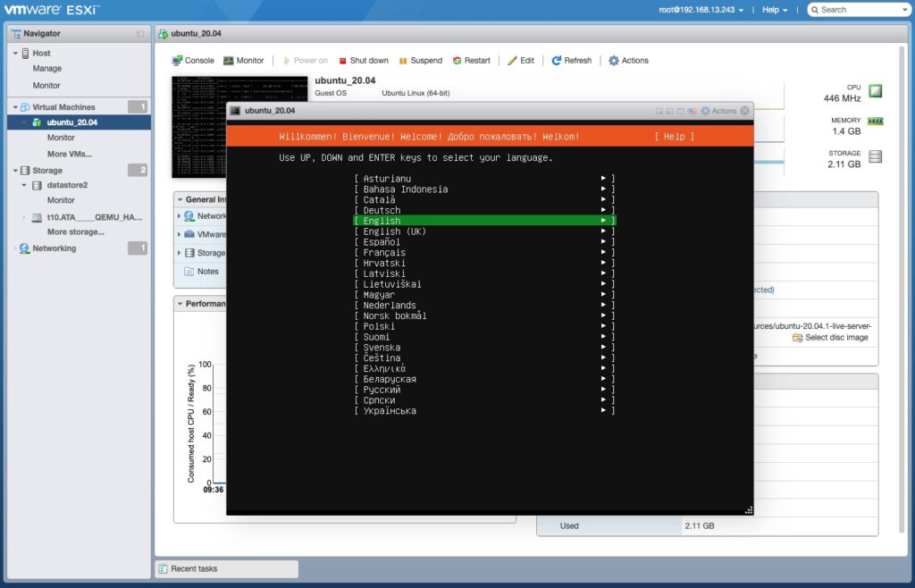Open More storage... link
The image size is (915, 588).
click(x=76, y=231)
